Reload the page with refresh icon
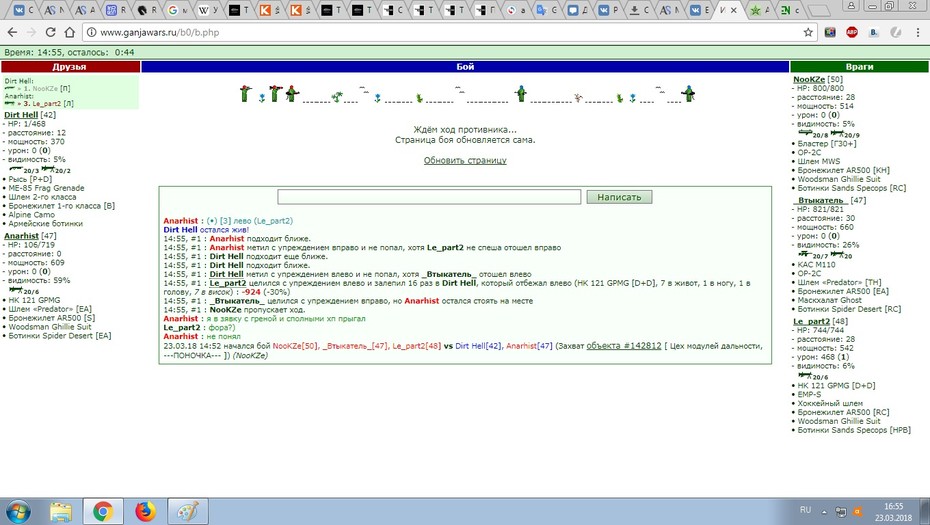Viewport: 930px width, 525px height. click(50, 33)
